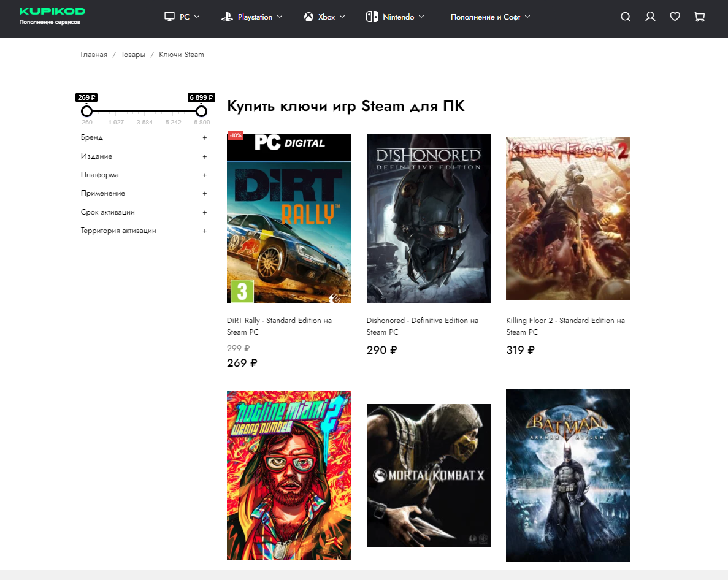The image size is (728, 580).
Task: Open Dishonored - Definitive Edition title link
Action: (x=422, y=326)
